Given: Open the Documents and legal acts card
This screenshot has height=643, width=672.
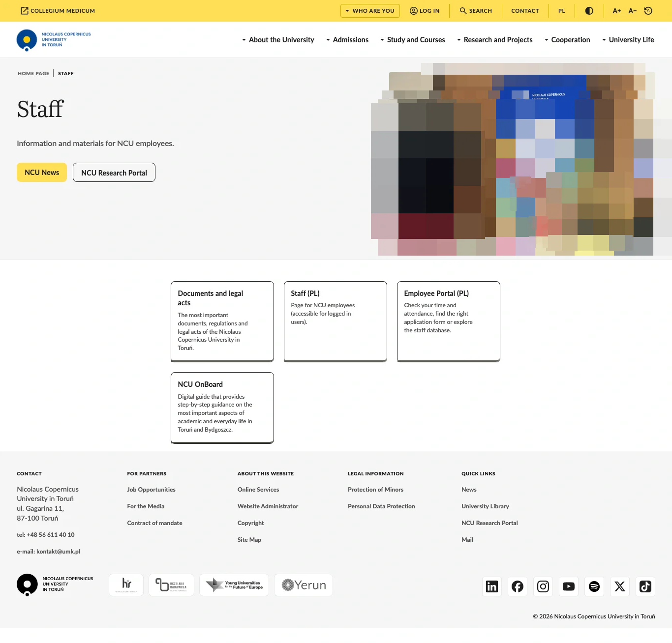Looking at the screenshot, I should 222,321.
